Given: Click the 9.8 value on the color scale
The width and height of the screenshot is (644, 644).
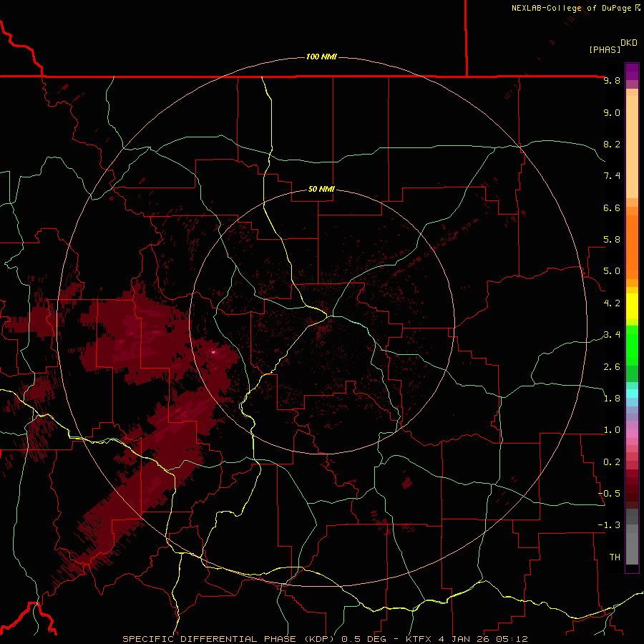Looking at the screenshot, I should (612, 80).
